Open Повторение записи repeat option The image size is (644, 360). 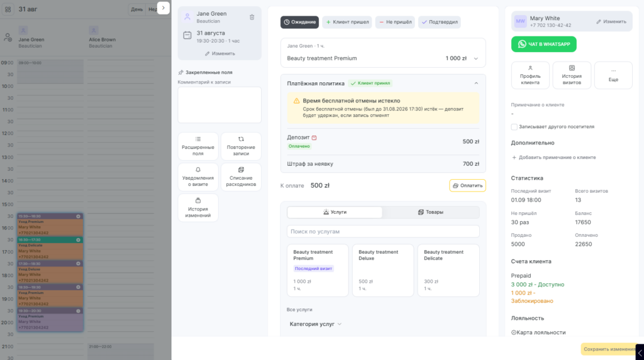[241, 146]
